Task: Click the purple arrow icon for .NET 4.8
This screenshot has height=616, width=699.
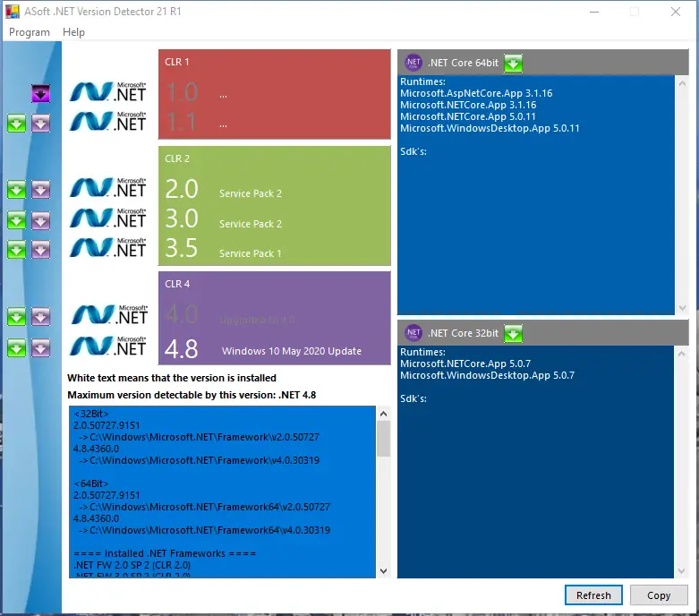Action: [x=40, y=347]
